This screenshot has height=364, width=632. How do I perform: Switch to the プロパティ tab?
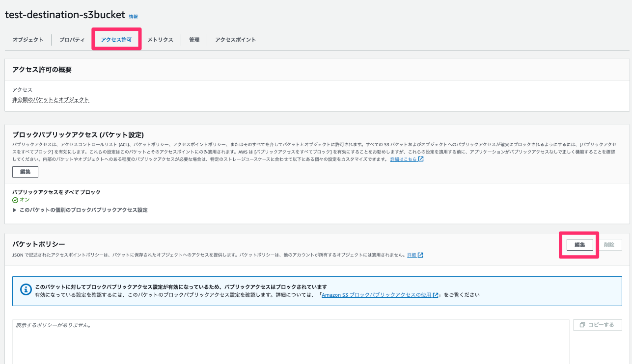pyautogui.click(x=71, y=40)
